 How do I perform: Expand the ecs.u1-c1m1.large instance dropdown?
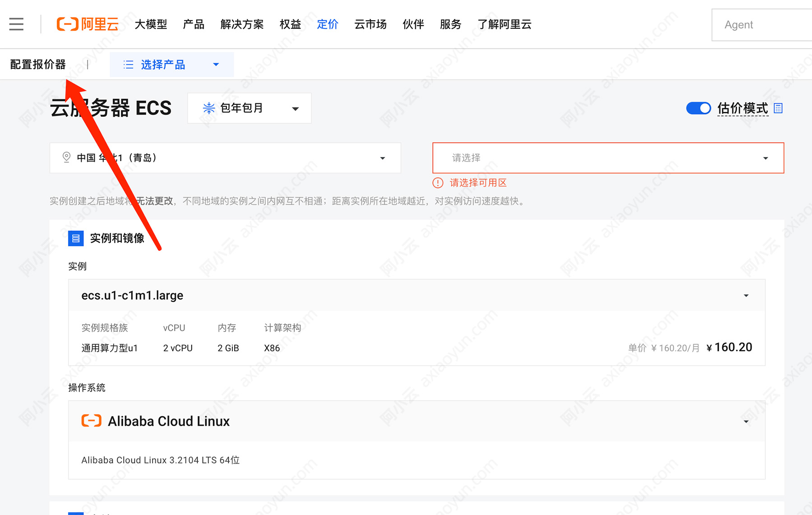417,295
